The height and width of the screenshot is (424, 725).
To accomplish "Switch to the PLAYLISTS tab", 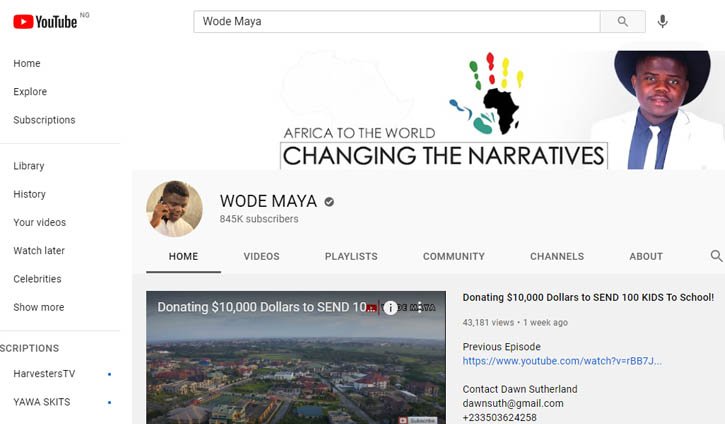I will pyautogui.click(x=351, y=256).
